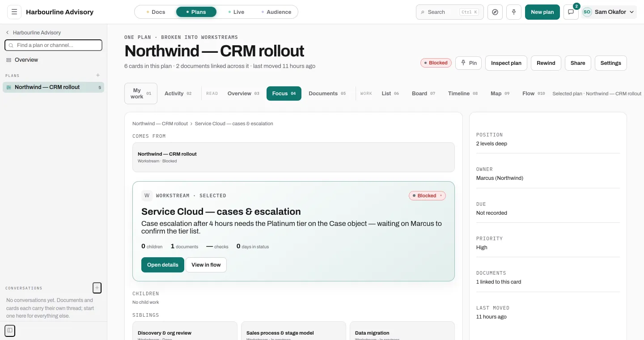This screenshot has height=340, width=644.
Task: Click the New plan button
Action: [x=542, y=12]
